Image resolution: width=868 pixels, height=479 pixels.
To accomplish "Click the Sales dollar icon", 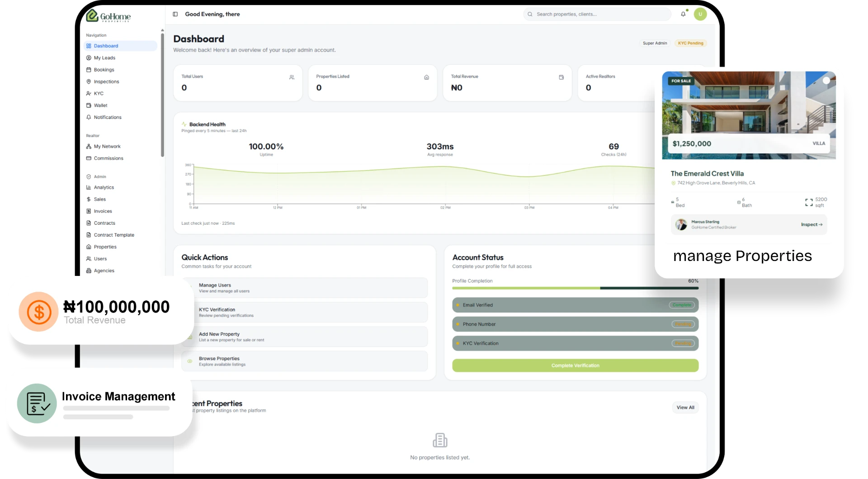I will tap(89, 199).
